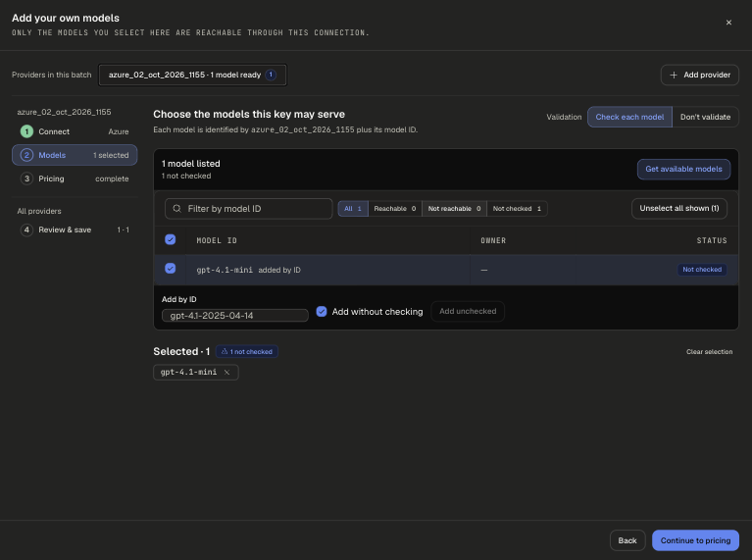Image resolution: width=752 pixels, height=560 pixels.
Task: Click Get available models button
Action: coord(683,169)
